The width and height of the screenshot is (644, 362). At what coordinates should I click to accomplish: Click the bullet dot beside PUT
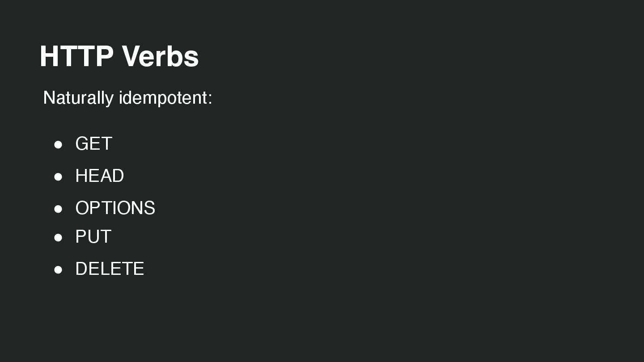pos(58,238)
